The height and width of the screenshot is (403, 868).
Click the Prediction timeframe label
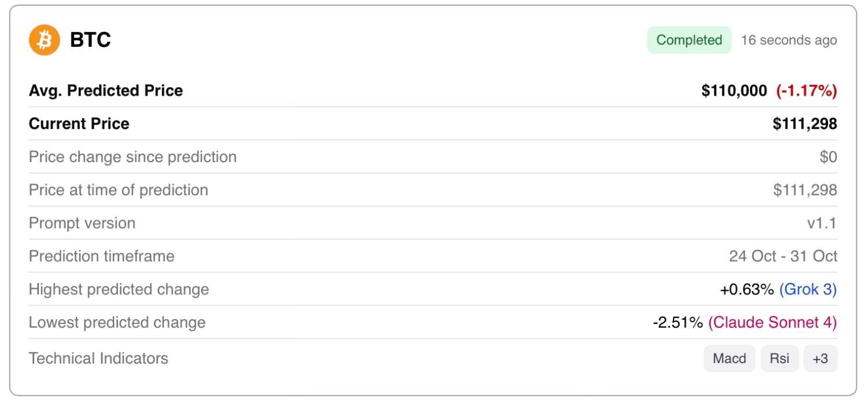click(x=101, y=256)
